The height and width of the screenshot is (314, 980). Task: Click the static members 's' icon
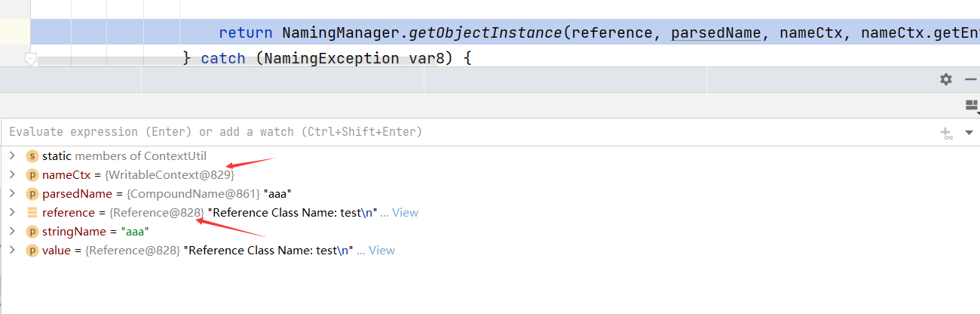32,156
